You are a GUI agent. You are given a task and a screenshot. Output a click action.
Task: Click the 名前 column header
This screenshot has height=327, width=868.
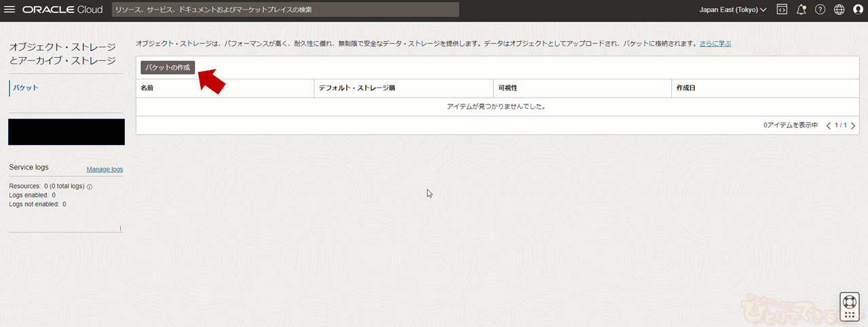pyautogui.click(x=147, y=88)
